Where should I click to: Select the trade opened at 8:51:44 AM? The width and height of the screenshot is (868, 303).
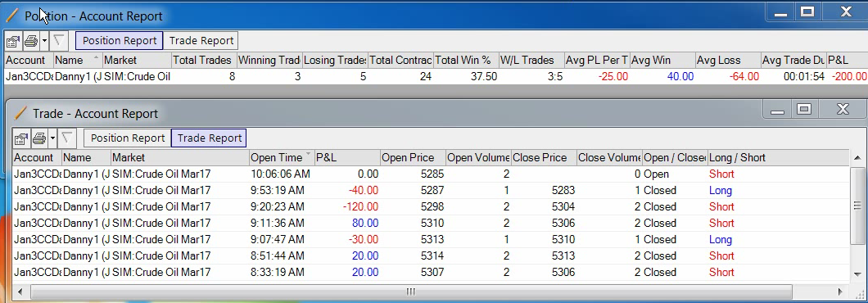pyautogui.click(x=431, y=256)
